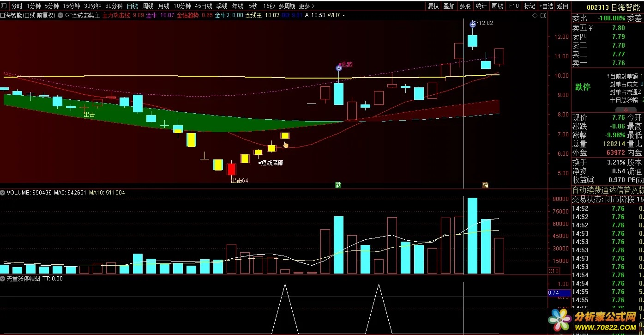Image resolution: width=644 pixels, height=335 pixels.
Task: Open F10 company information
Action: 513,6
